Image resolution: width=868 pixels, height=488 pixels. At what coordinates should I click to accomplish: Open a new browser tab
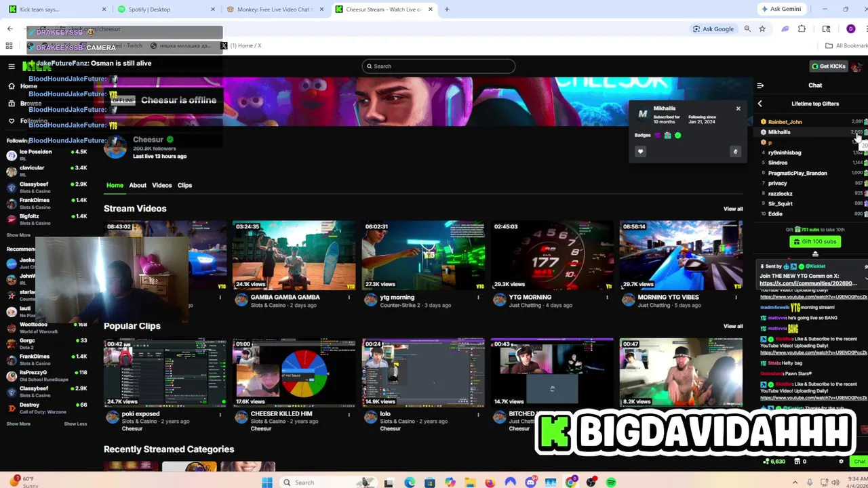[x=447, y=9]
